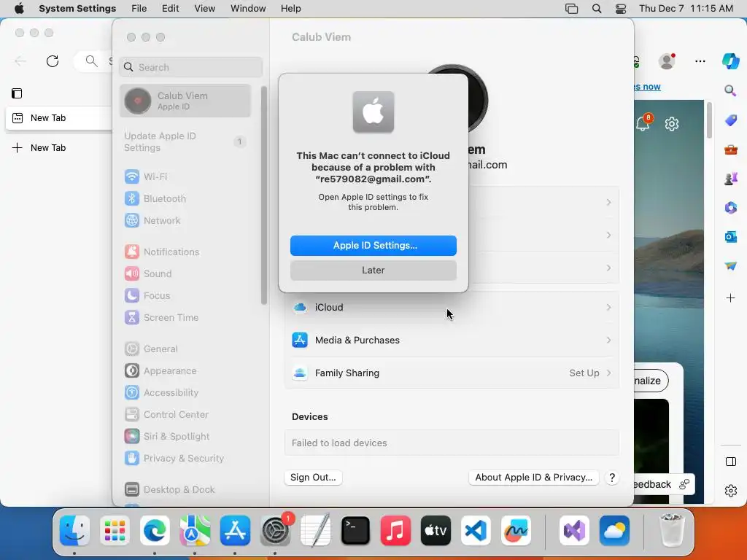Open the Help menu
The width and height of the screenshot is (747, 560).
[x=290, y=9]
